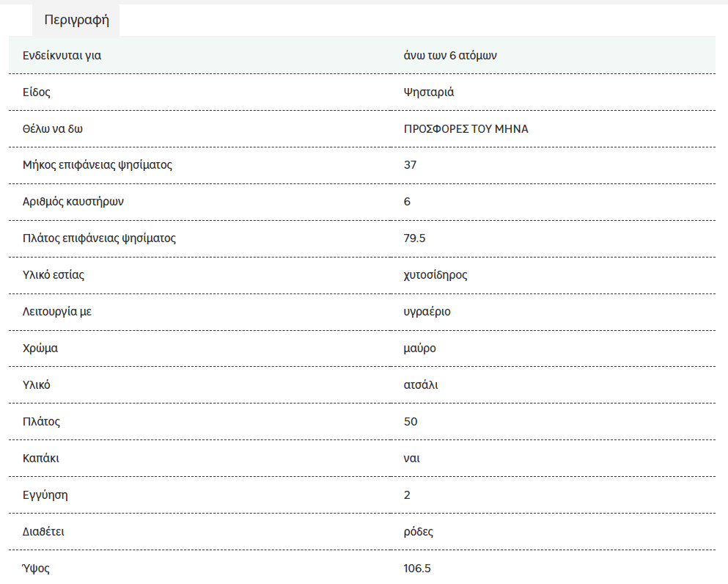Viewport: 728px width, 584px height.
Task: Click the χυτοσίδηρος value
Action: click(x=435, y=275)
